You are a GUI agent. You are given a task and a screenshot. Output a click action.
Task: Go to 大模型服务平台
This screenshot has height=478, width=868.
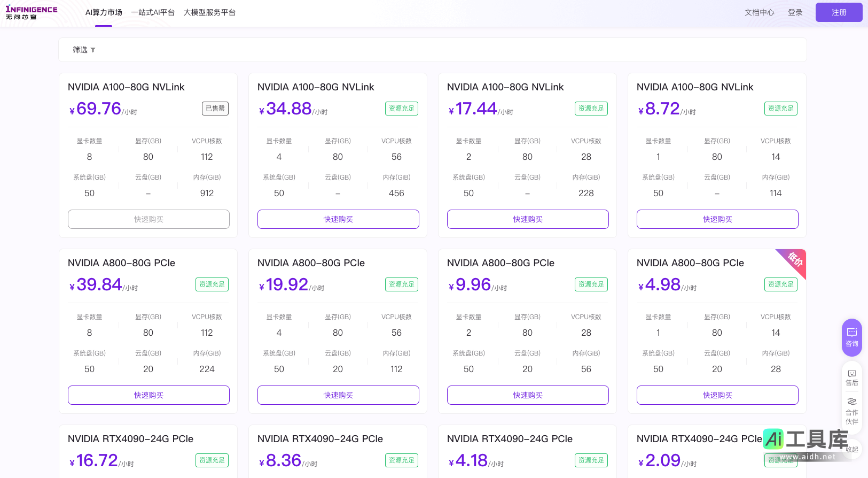pos(209,12)
